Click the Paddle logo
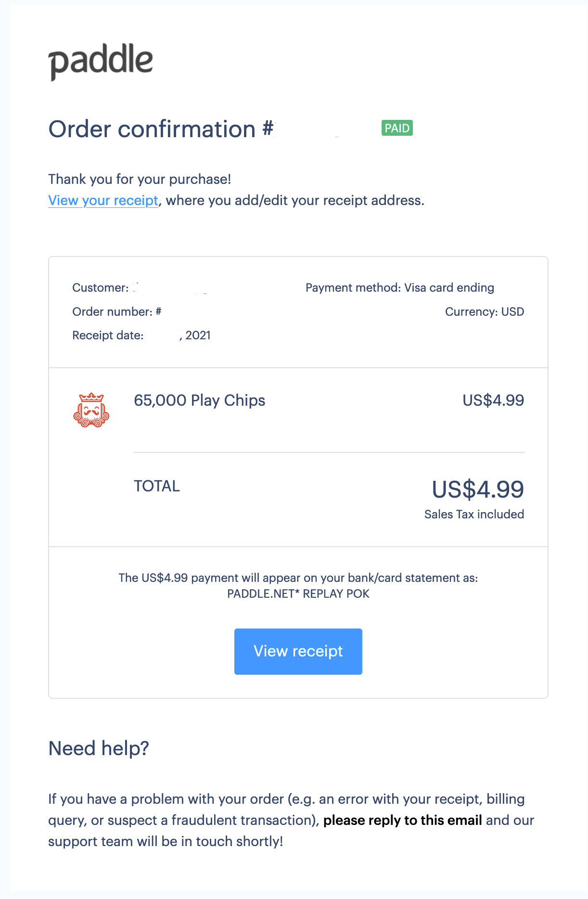Image resolution: width=588 pixels, height=899 pixels. 101,62
